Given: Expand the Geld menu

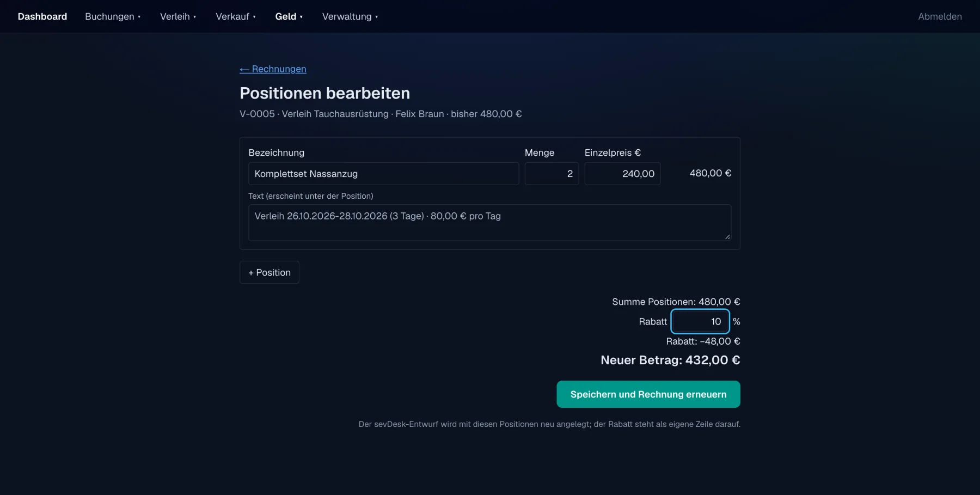Looking at the screenshot, I should click(x=289, y=16).
